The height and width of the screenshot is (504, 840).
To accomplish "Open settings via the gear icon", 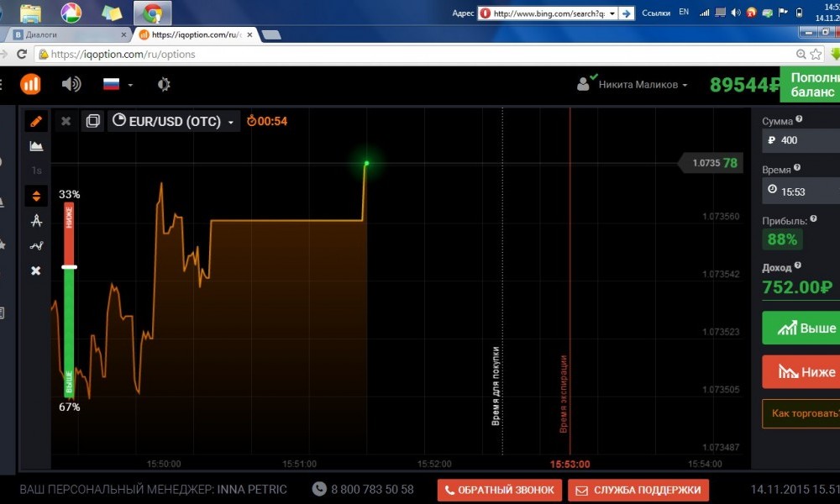I will (164, 84).
